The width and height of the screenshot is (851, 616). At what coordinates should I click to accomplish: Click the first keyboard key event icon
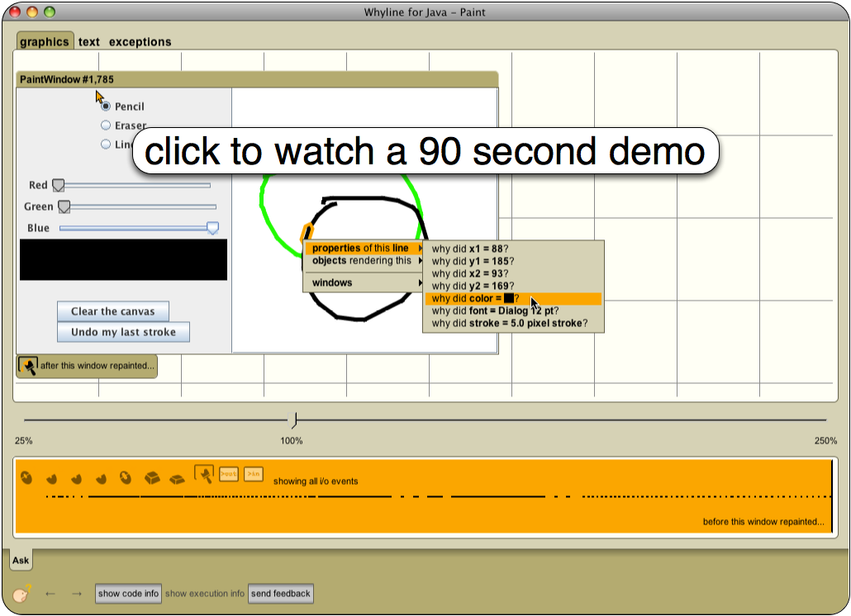[152, 477]
